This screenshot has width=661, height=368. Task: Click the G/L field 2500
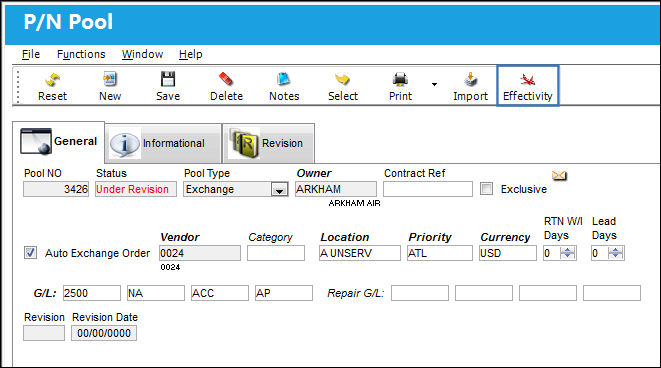pyautogui.click(x=92, y=293)
